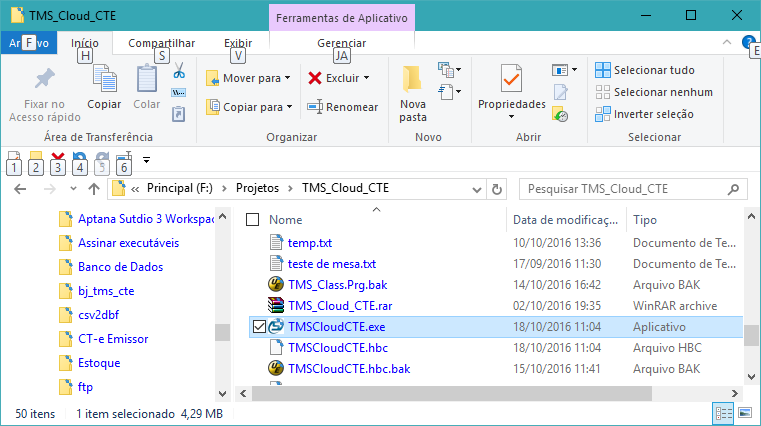Screen dimensions: 761x426
Task: Switch to details view icon in status bar
Action: tap(723, 413)
